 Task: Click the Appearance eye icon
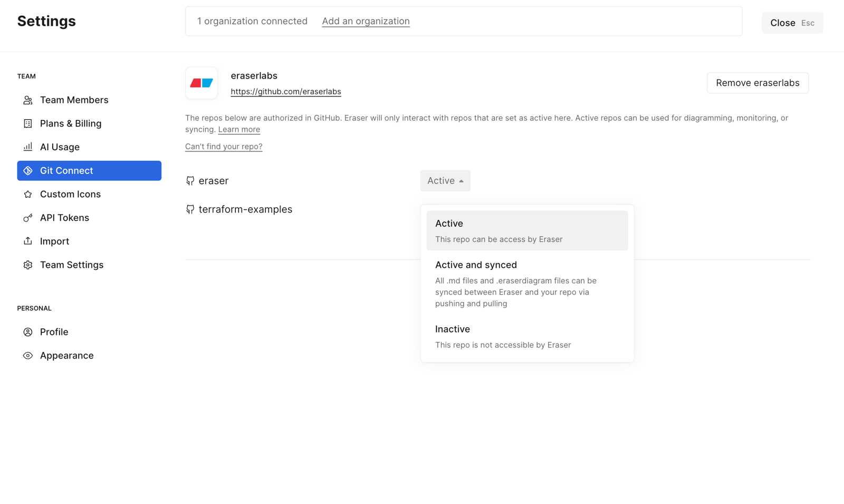click(x=28, y=355)
